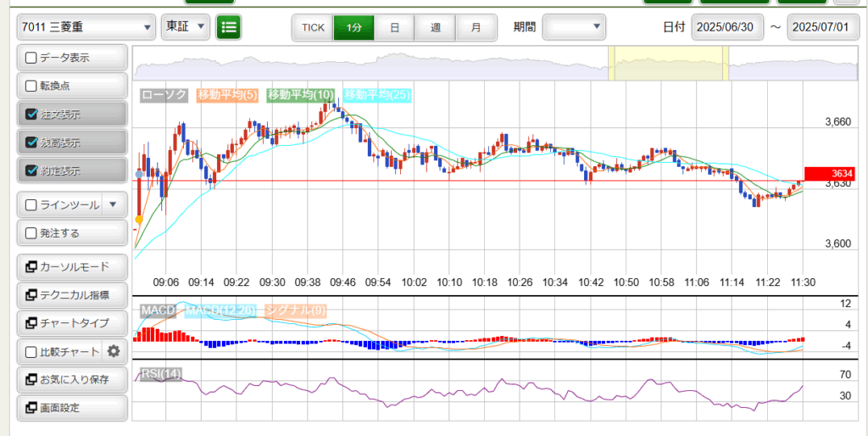This screenshot has height=436, width=868.
Task: Open the 画面設定 popup icon
Action: tap(31, 408)
